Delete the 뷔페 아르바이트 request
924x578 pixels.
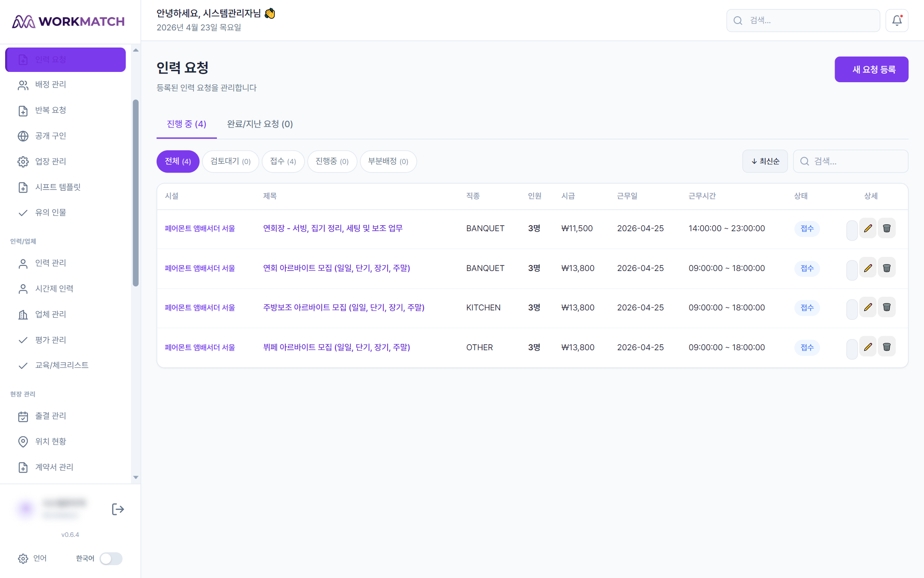(x=887, y=347)
